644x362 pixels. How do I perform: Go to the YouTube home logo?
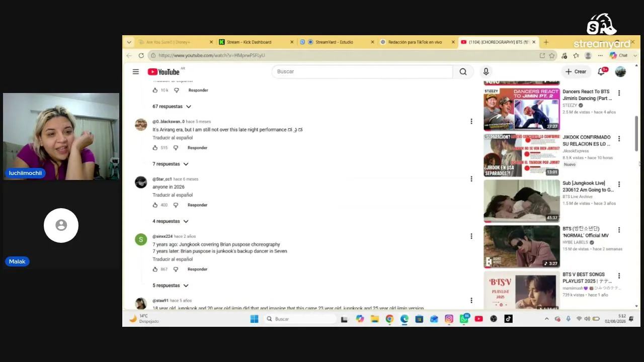[164, 72]
